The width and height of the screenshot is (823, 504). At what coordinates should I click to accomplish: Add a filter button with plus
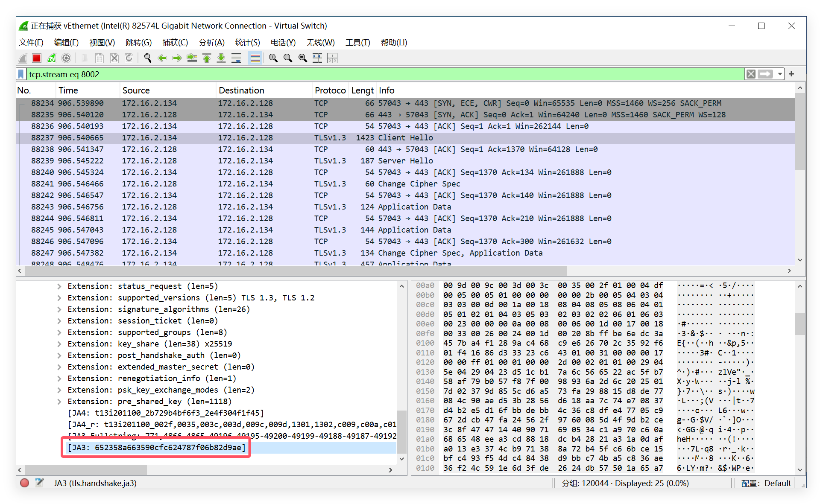(x=791, y=74)
